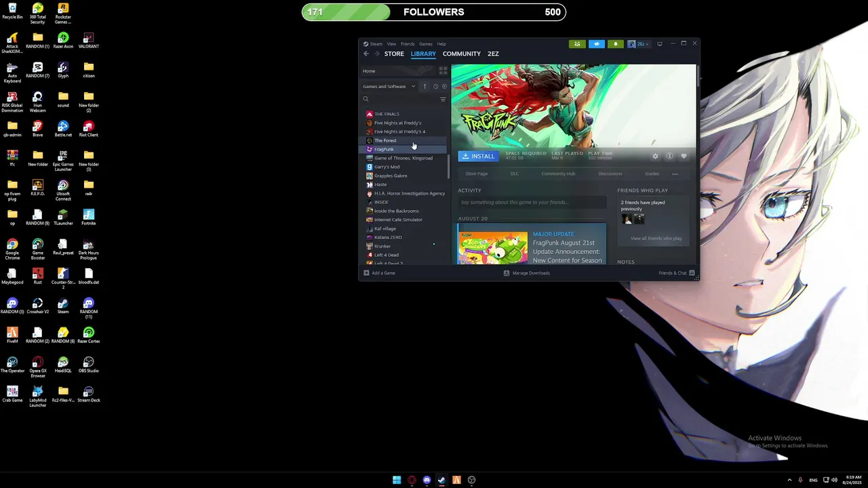
Task: Select Katana ZERO in game list
Action: pyautogui.click(x=403, y=237)
